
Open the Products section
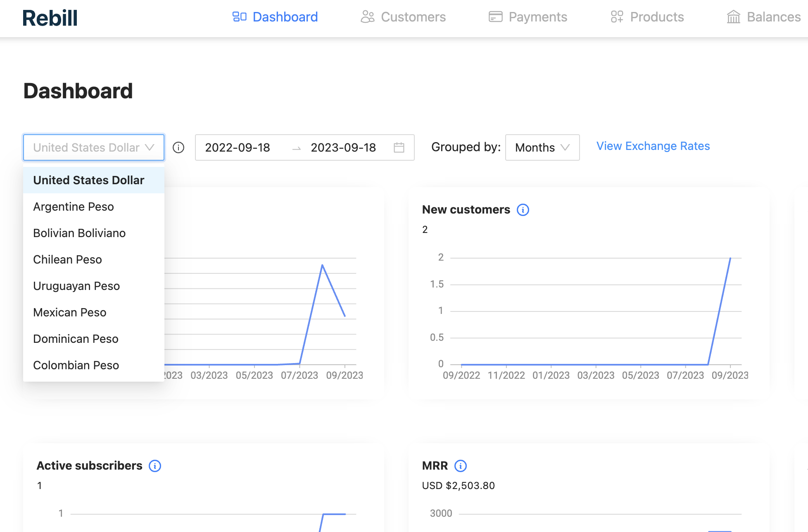pyautogui.click(x=647, y=17)
